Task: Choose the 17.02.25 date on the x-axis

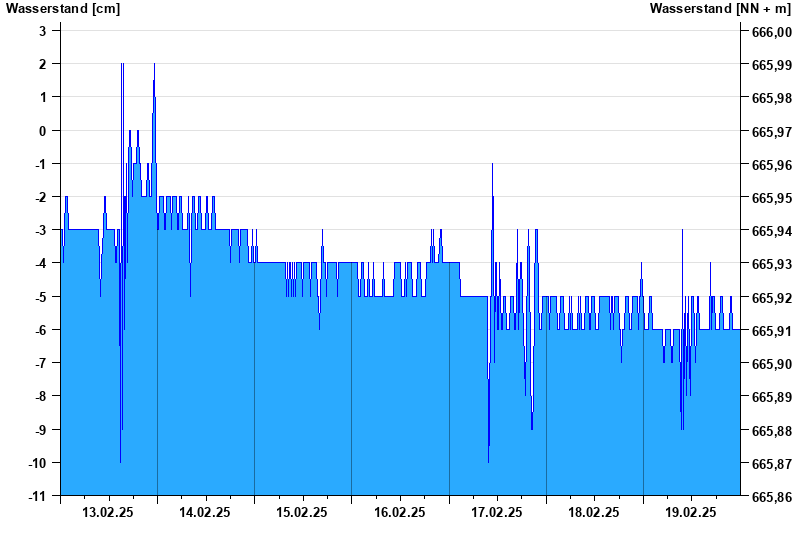Action: pyautogui.click(x=496, y=512)
